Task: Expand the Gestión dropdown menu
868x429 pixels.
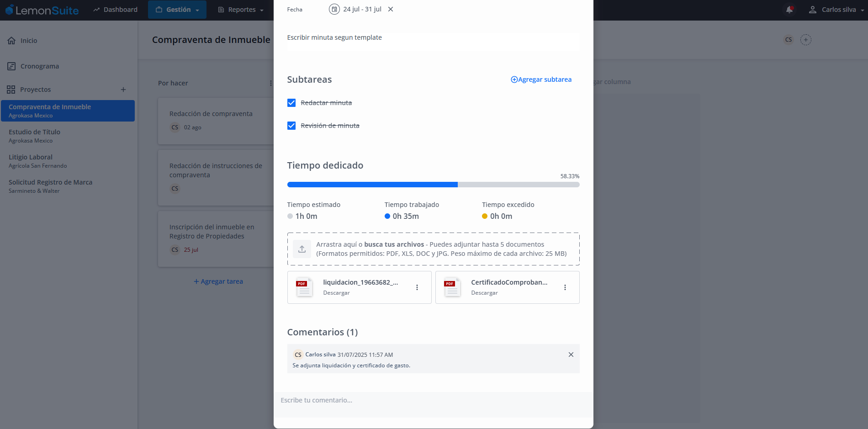Action: (x=177, y=10)
